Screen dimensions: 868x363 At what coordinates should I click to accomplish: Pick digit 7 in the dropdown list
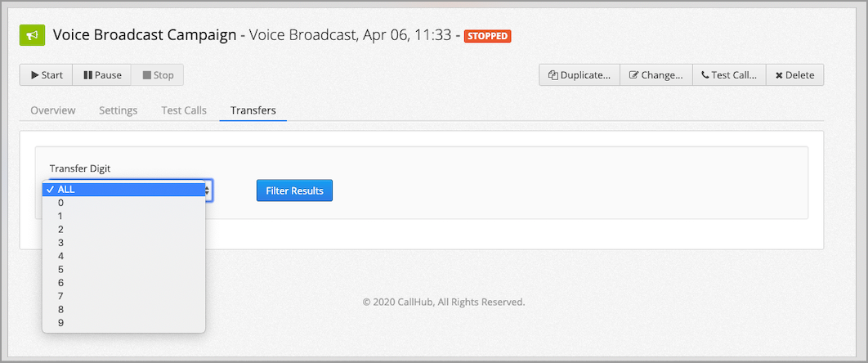(x=123, y=296)
